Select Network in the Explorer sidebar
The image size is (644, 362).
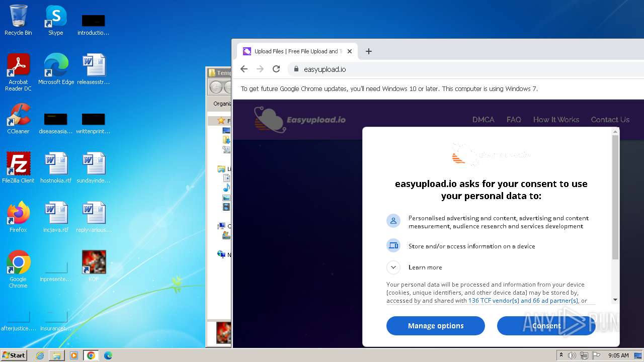221,254
